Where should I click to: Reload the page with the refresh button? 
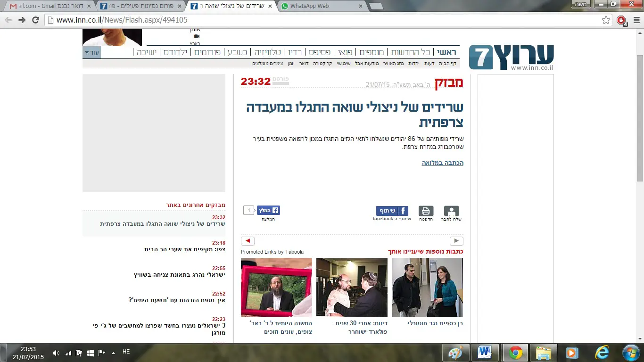(x=35, y=20)
